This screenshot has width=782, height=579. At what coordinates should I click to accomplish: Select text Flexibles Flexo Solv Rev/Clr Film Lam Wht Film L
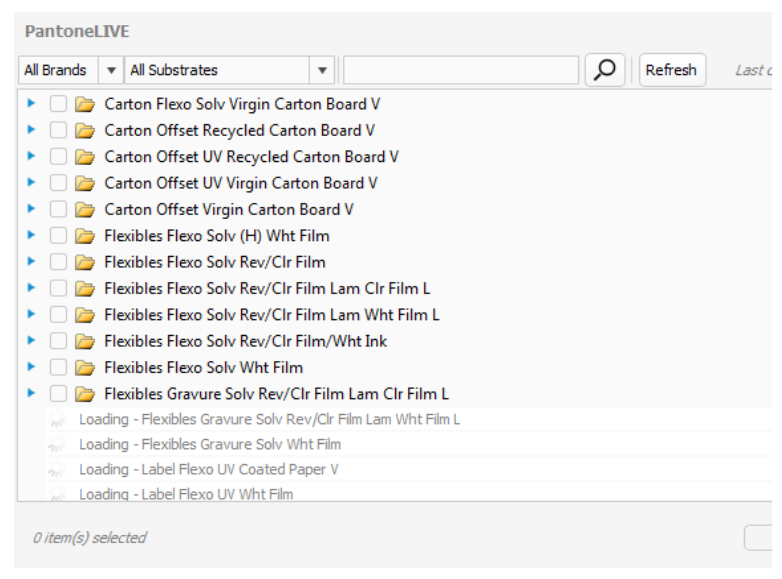tap(272, 315)
